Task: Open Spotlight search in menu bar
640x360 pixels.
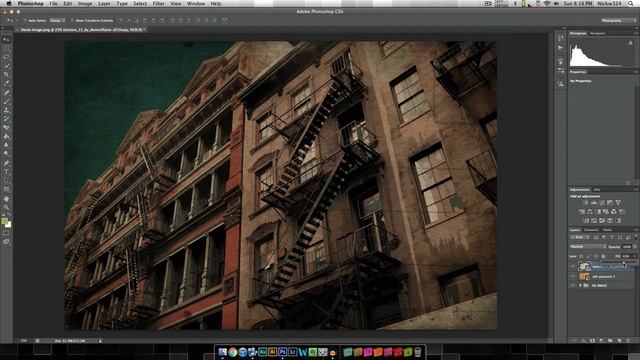Action: [631, 3]
